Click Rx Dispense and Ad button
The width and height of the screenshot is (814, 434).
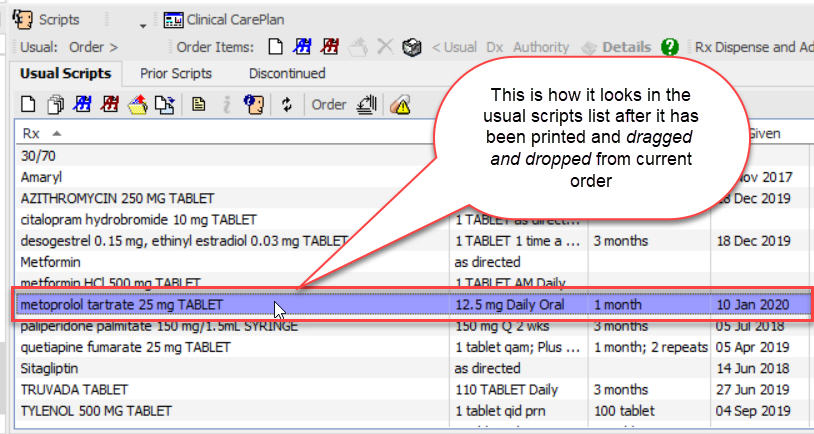[x=753, y=47]
